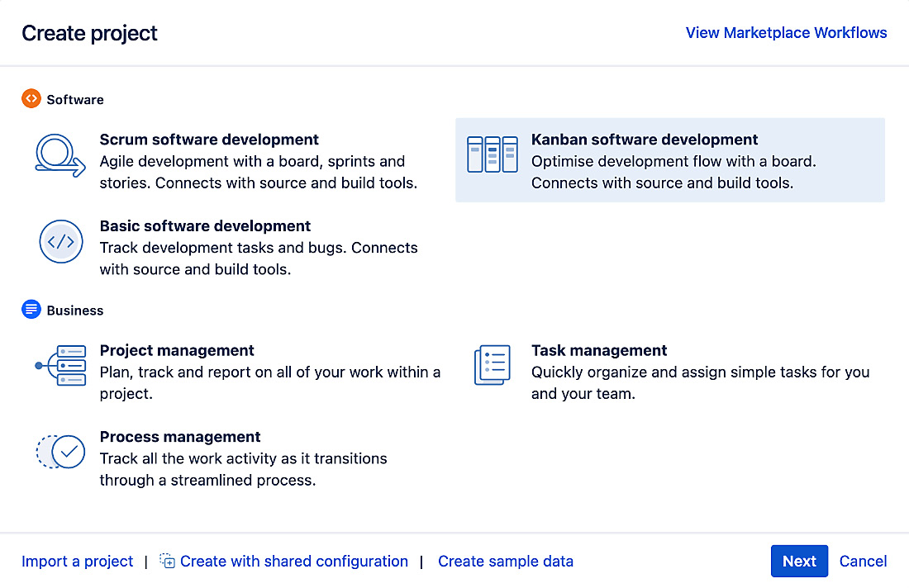The image size is (909, 588).
Task: Cancel the project creation
Action: click(x=863, y=561)
